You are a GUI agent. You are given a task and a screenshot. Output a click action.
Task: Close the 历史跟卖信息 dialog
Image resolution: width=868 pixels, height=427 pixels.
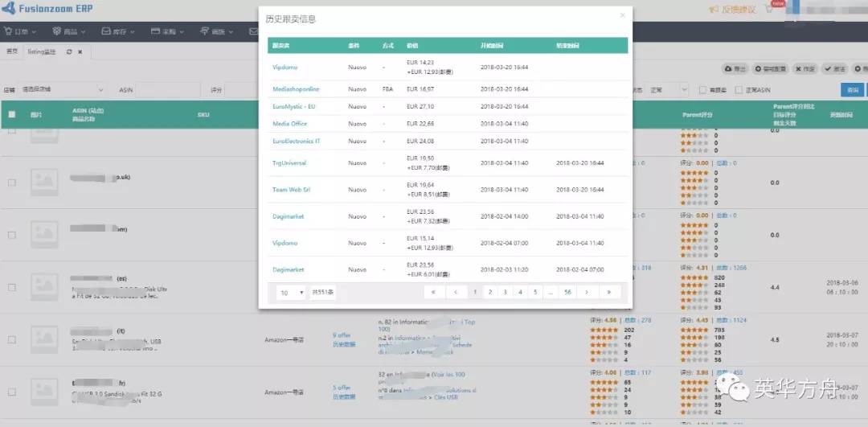coord(622,15)
